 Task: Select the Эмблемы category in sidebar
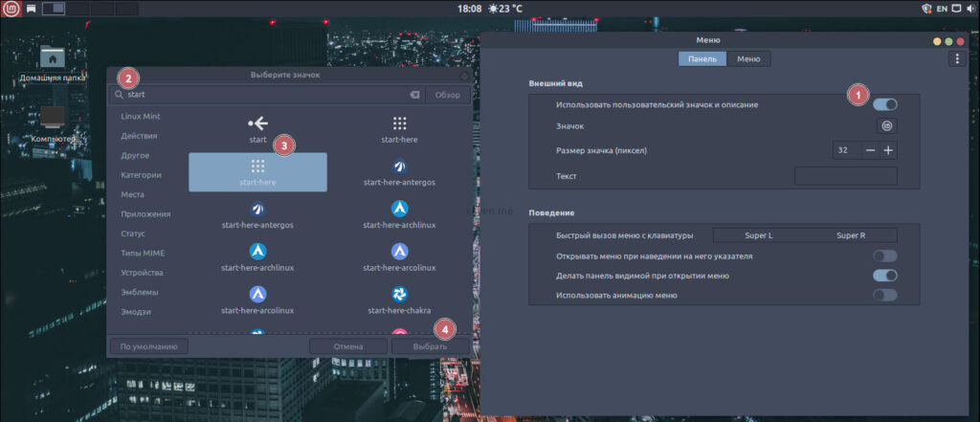pyautogui.click(x=140, y=292)
